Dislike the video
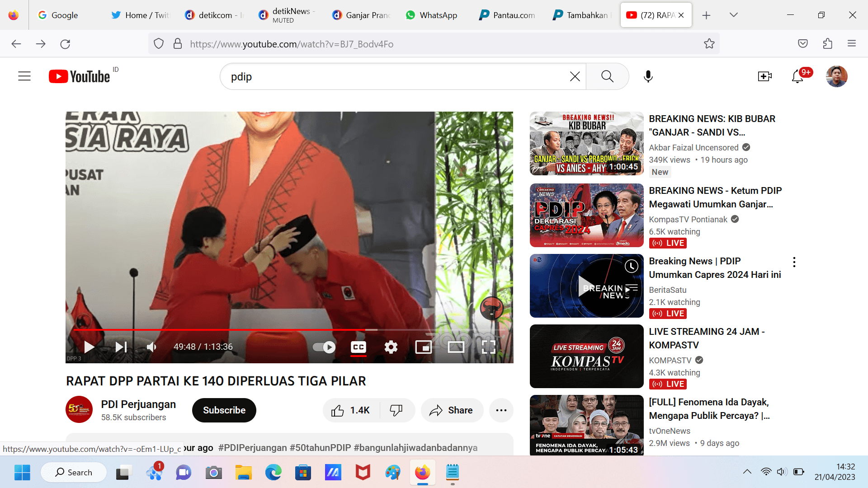 pyautogui.click(x=396, y=410)
